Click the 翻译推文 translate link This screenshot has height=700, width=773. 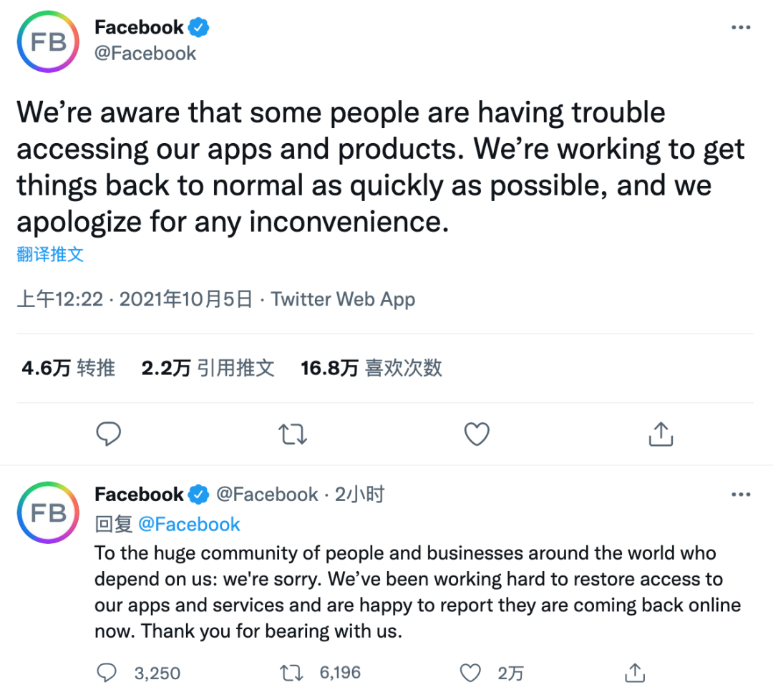click(x=50, y=255)
